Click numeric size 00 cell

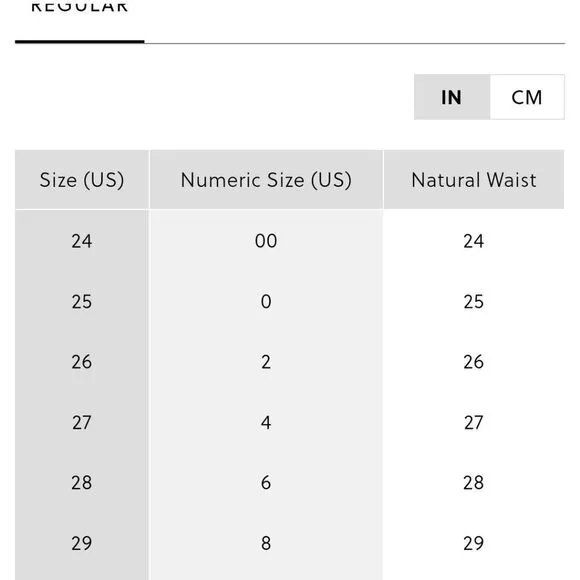[x=266, y=241]
